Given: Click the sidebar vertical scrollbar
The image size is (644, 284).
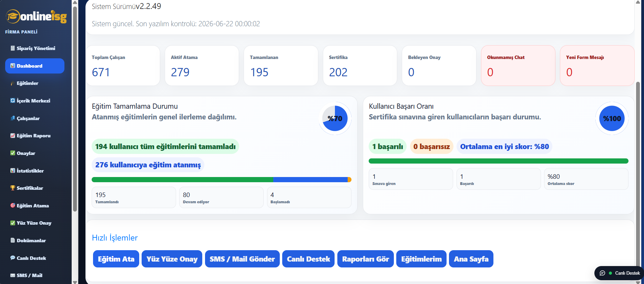Looking at the screenshot, I should (75, 109).
